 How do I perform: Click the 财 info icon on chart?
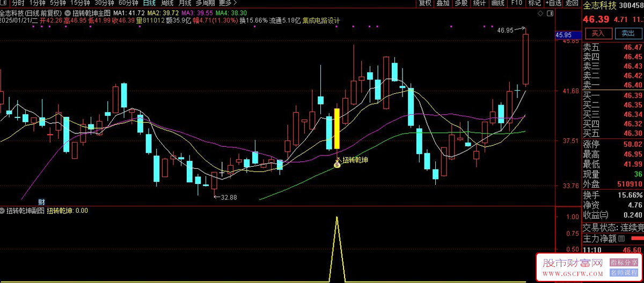tap(41, 202)
